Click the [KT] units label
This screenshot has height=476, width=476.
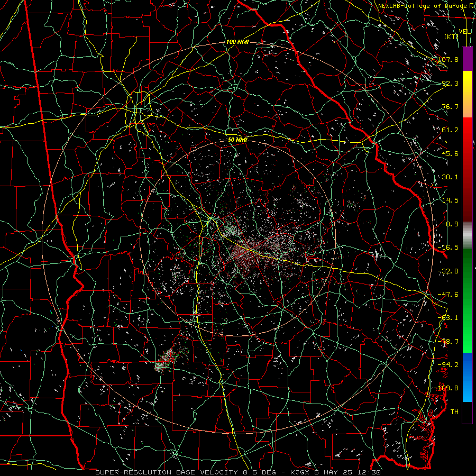[451, 36]
